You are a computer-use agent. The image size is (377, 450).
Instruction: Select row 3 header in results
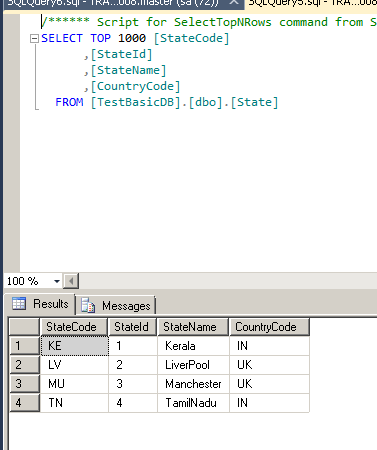24,384
